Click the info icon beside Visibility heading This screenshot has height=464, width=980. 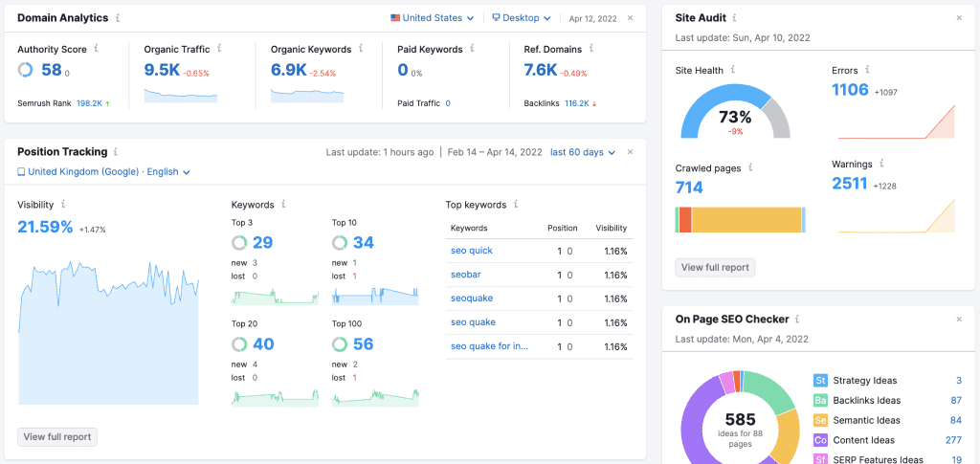pyautogui.click(x=63, y=204)
